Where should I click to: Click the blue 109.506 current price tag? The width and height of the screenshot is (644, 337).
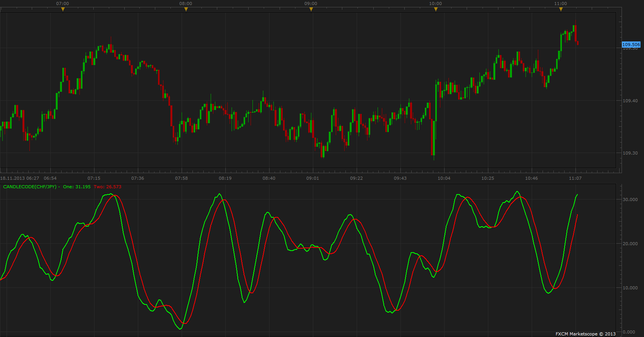point(631,45)
